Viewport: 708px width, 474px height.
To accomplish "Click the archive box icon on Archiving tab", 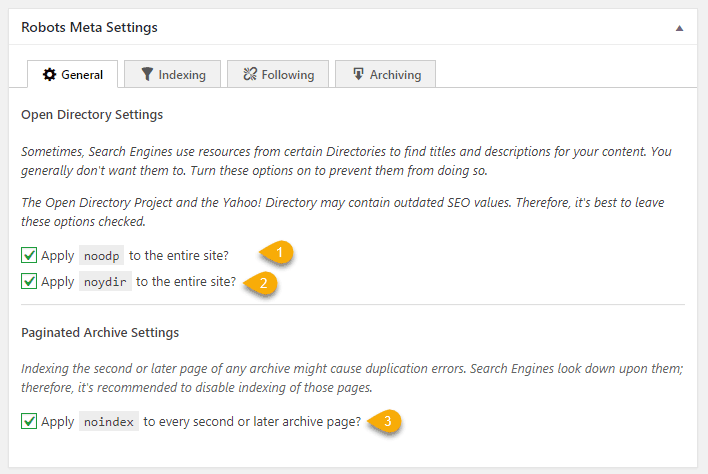I will (356, 75).
